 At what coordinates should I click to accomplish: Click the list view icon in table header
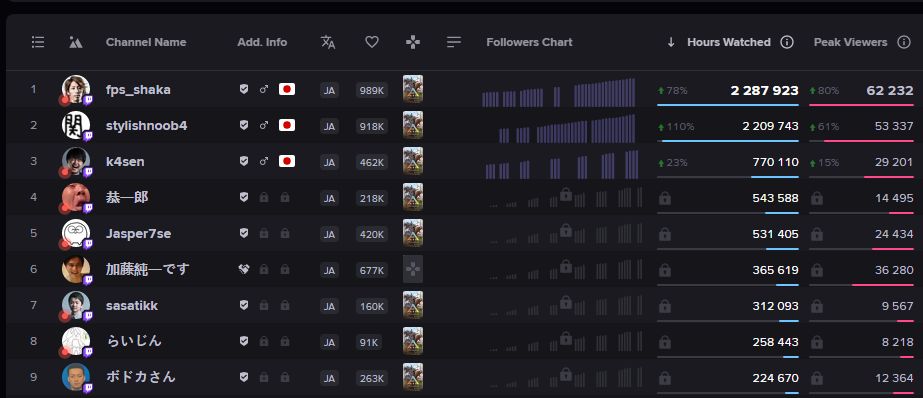pyautogui.click(x=38, y=42)
